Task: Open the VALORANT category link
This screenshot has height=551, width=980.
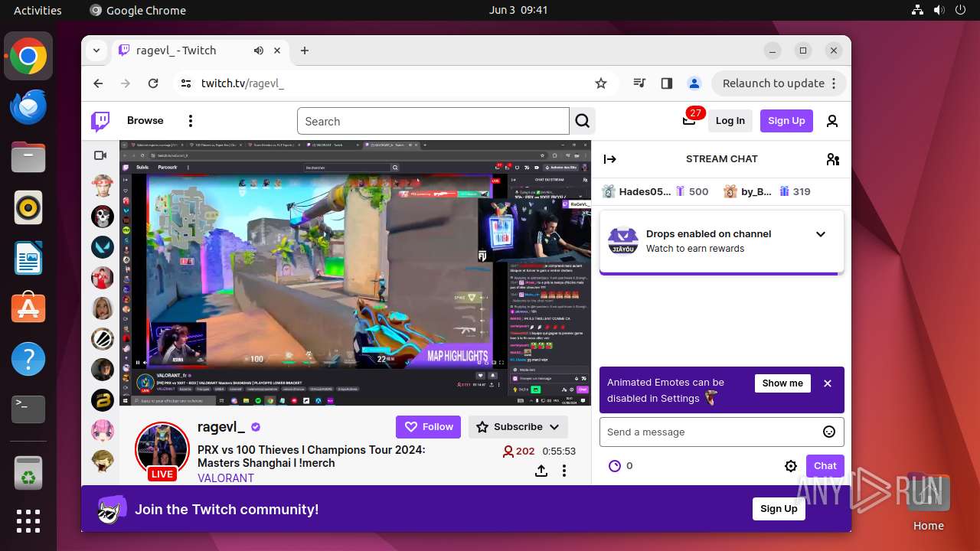Action: 226,478
